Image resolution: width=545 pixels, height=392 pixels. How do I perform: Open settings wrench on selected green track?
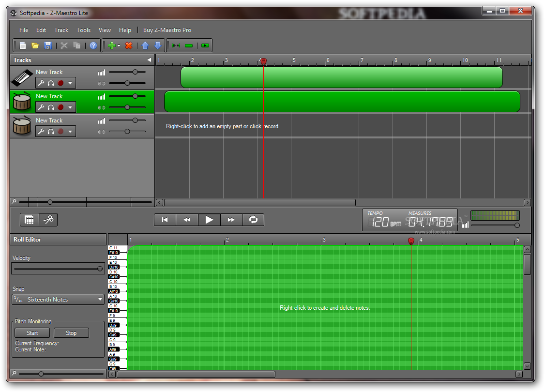point(41,107)
